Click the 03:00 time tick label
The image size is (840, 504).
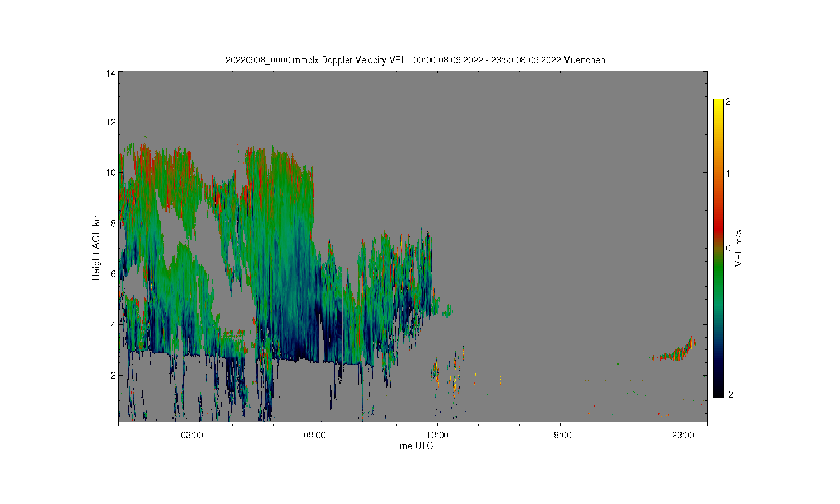point(192,435)
